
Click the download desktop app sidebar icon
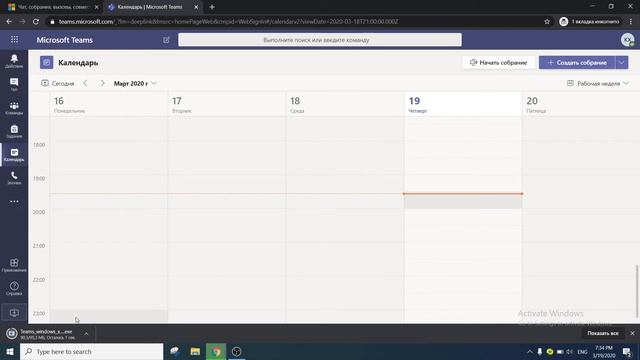14,313
